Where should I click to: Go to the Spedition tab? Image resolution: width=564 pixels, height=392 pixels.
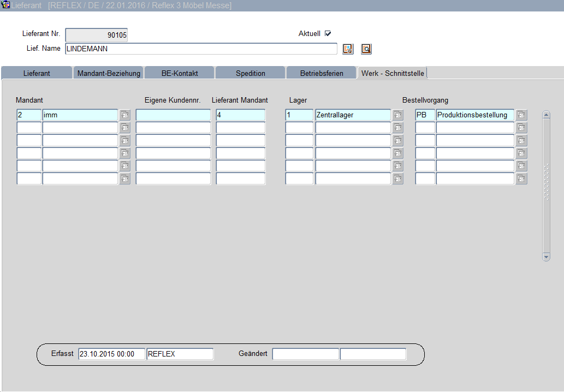pos(250,73)
